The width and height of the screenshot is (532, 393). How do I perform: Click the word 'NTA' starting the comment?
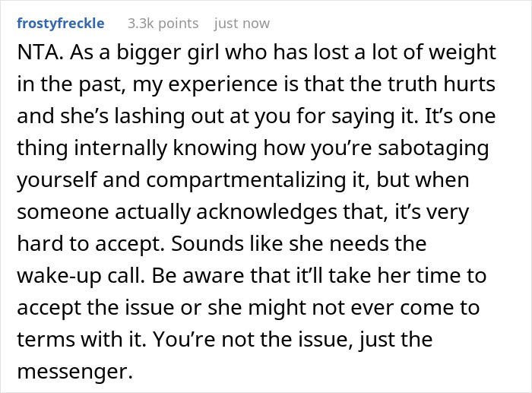(x=38, y=52)
